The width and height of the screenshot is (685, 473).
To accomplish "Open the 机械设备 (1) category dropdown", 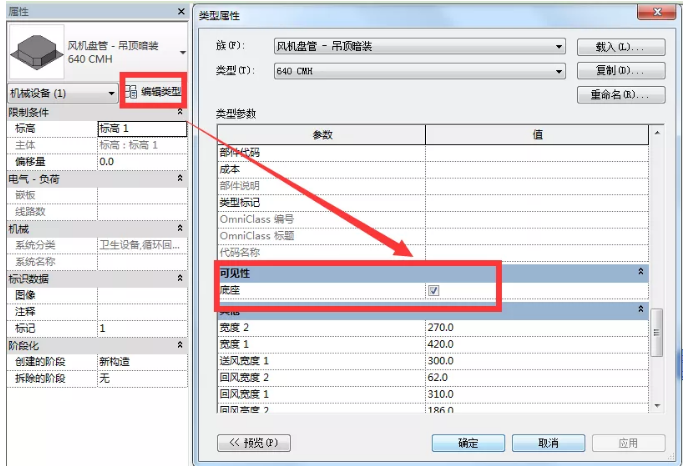I will pos(63,93).
